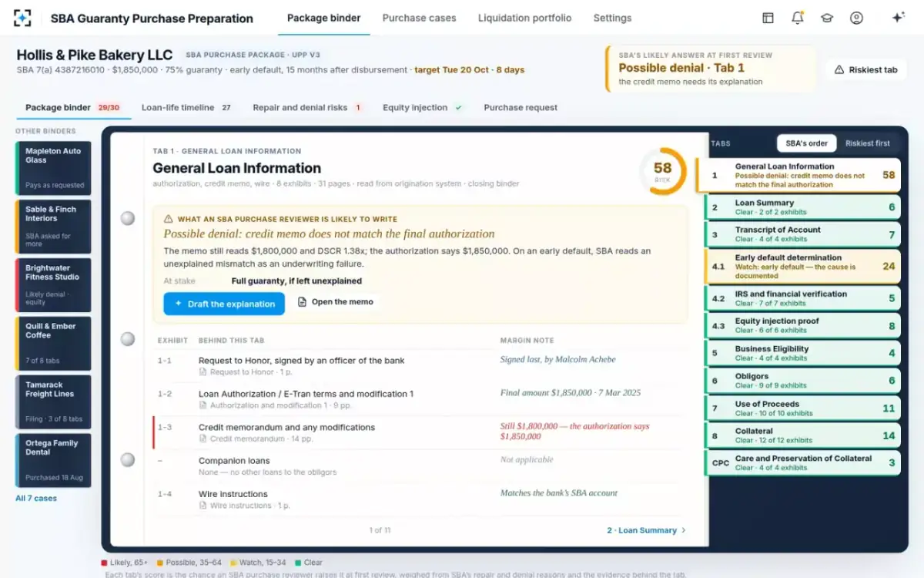Select tab 2 Loan Summary
This screenshot has height=578, width=924.
tap(802, 207)
